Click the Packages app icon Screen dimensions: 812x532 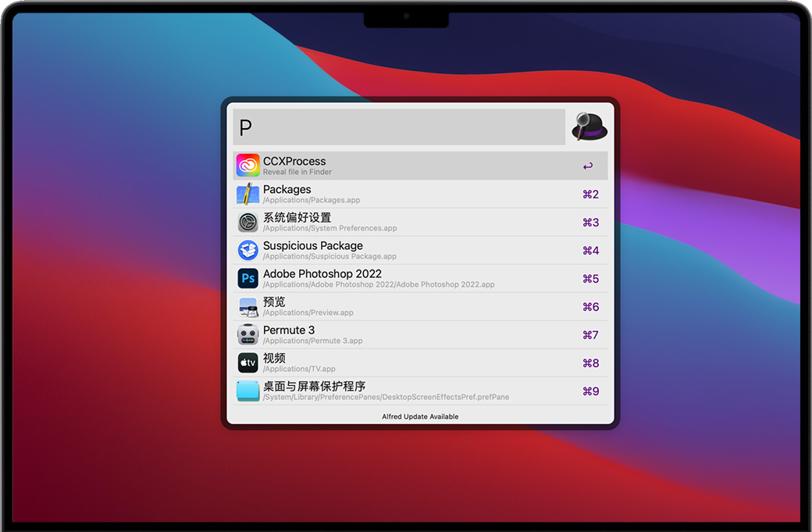[248, 194]
